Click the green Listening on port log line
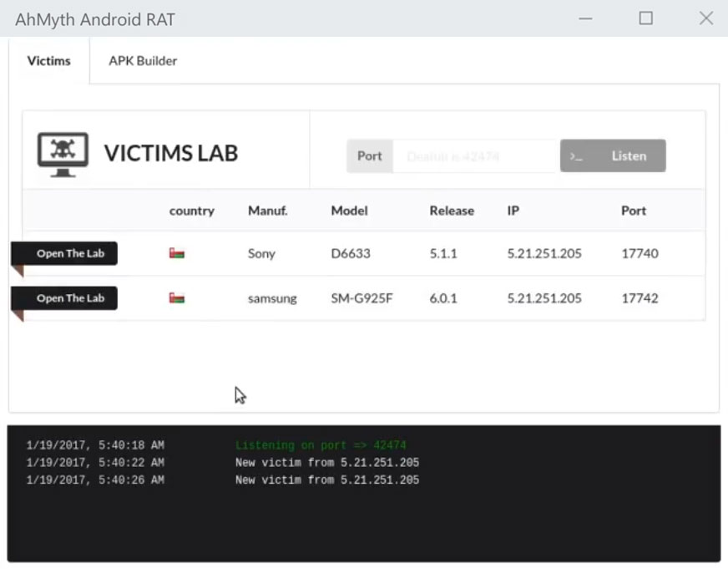Image resolution: width=728 pixels, height=569 pixels. point(321,445)
